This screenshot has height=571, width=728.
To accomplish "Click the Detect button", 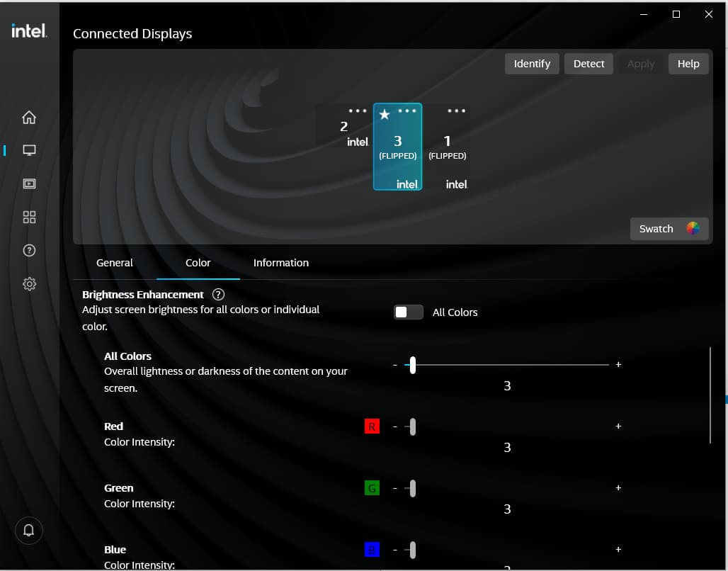I will tap(588, 64).
